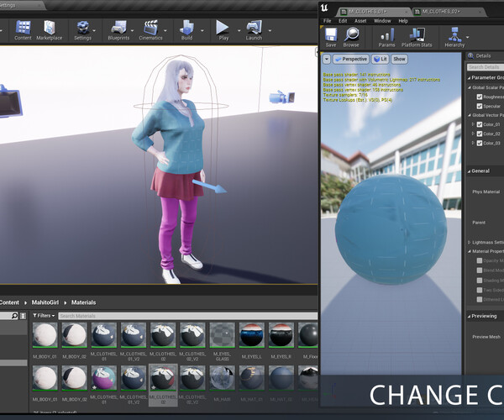
Task: Enable the Two Sided override checkbox
Action: (x=480, y=290)
